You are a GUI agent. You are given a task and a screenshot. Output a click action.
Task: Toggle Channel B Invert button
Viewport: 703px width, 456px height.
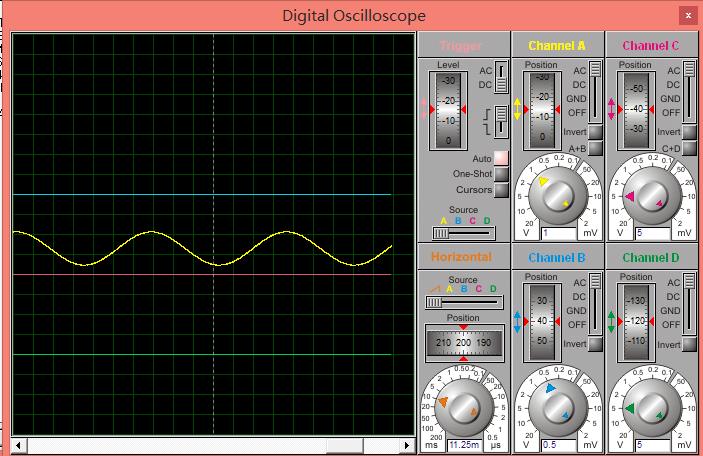(x=595, y=344)
